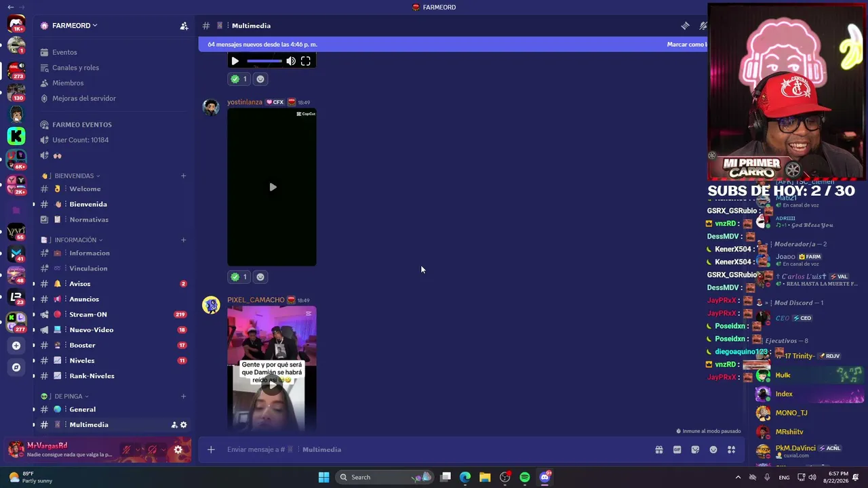This screenshot has height=488, width=868.
Task: Toggle fullscreen on the top media player
Action: 306,61
